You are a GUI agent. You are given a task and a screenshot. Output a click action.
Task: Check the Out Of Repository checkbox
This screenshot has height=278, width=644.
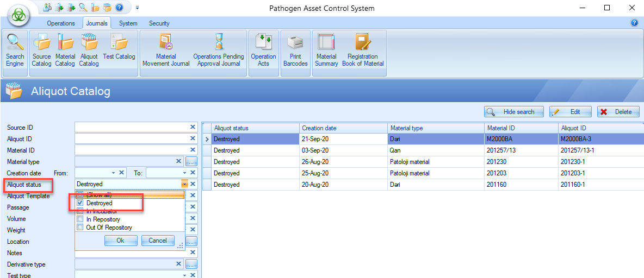pyautogui.click(x=80, y=228)
